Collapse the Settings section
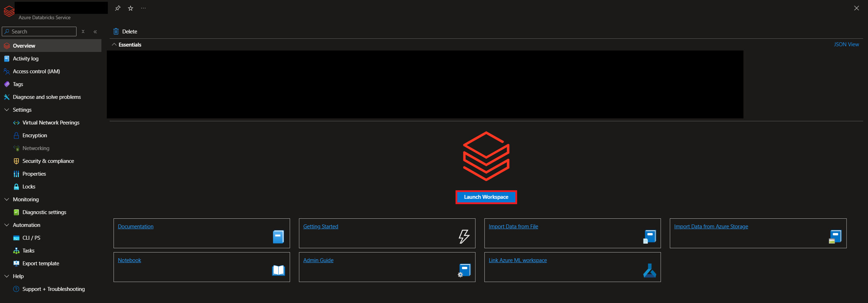The width and height of the screenshot is (868, 303). (x=7, y=110)
